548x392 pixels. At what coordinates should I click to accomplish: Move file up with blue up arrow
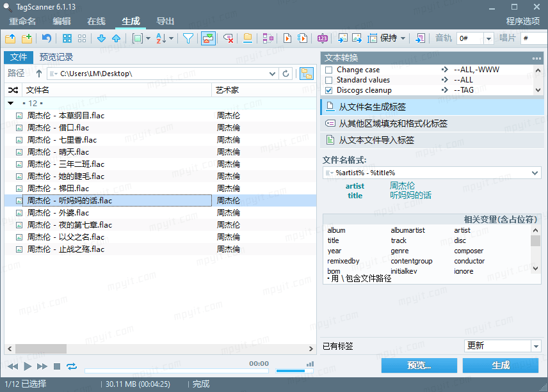(x=117, y=38)
